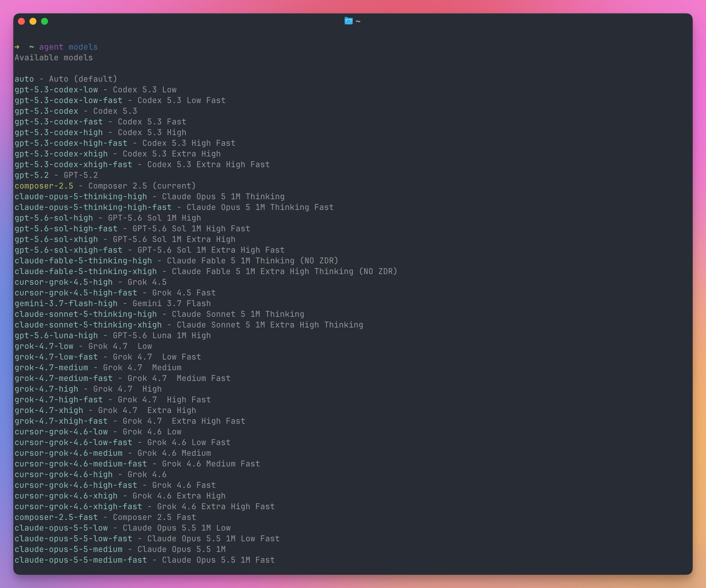Image resolution: width=706 pixels, height=588 pixels.
Task: Click 'Gemini 3.7 Flash' description text
Action: tap(172, 304)
